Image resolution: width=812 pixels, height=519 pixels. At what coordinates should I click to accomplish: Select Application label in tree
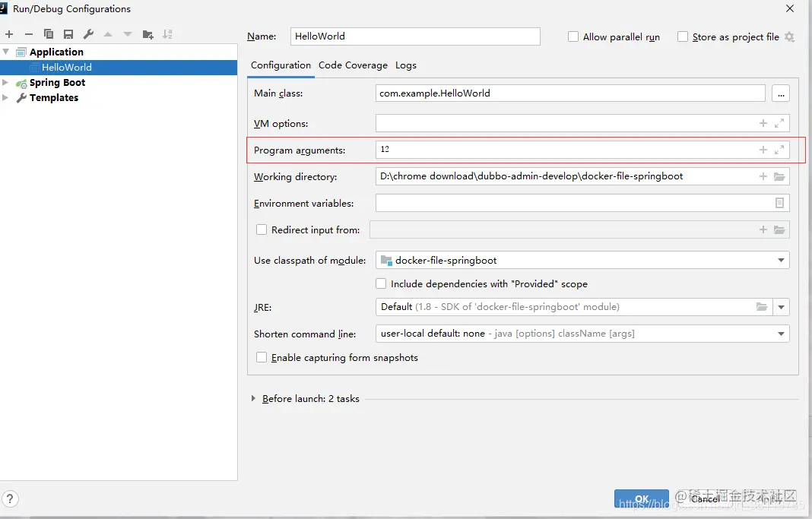(56, 52)
